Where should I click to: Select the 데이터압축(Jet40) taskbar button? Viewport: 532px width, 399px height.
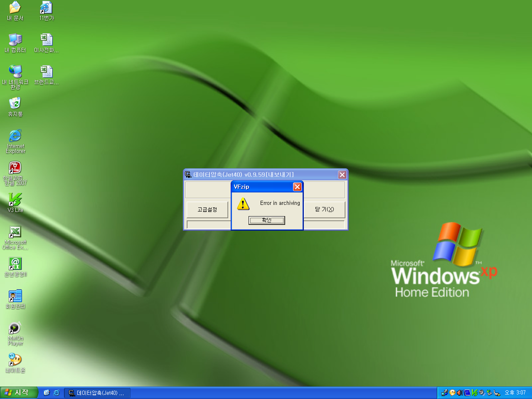[97, 393]
